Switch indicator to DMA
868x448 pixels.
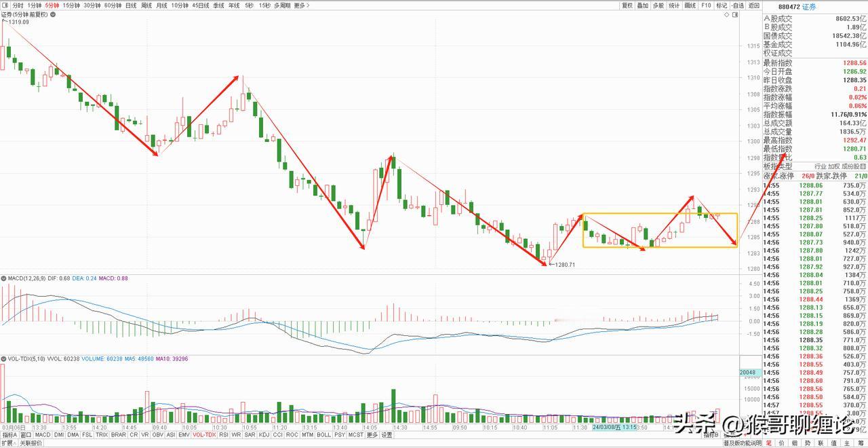pos(73,434)
